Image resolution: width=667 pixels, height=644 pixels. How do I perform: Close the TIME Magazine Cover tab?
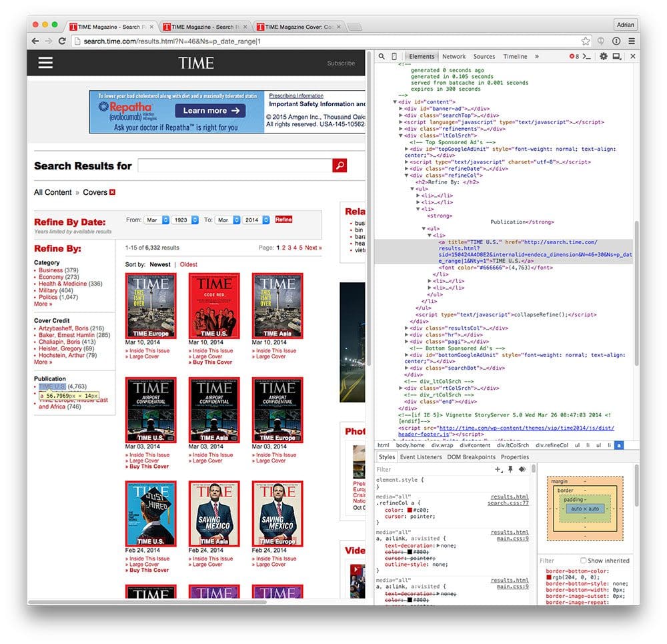[339, 27]
